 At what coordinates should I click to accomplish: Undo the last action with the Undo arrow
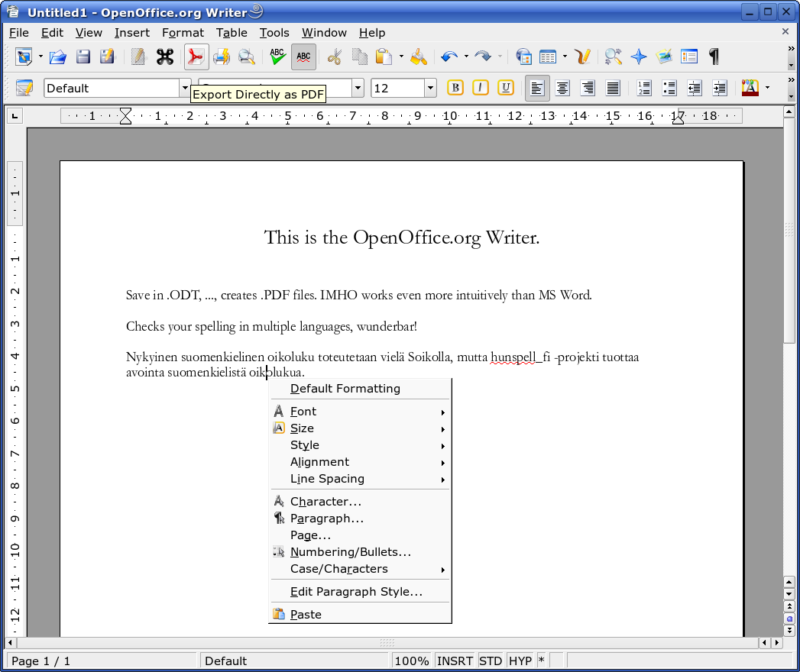click(x=449, y=57)
